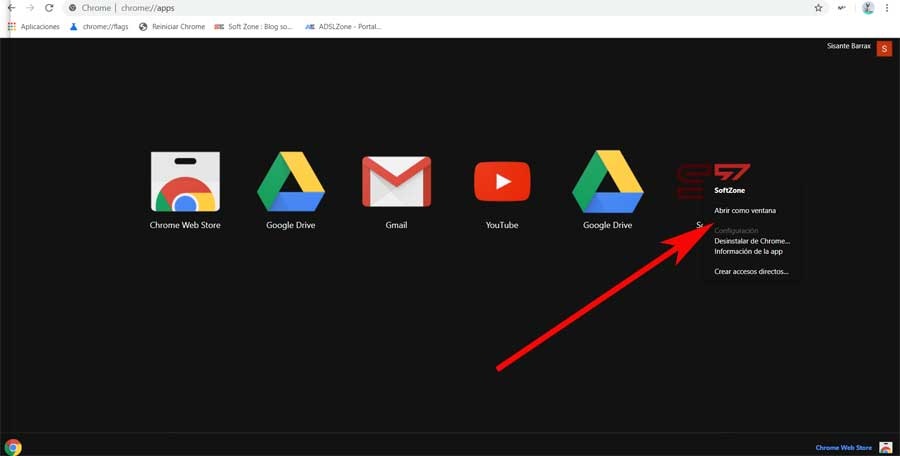This screenshot has width=900, height=456.
Task: Click the user name Sisante Barrax
Action: [x=849, y=46]
